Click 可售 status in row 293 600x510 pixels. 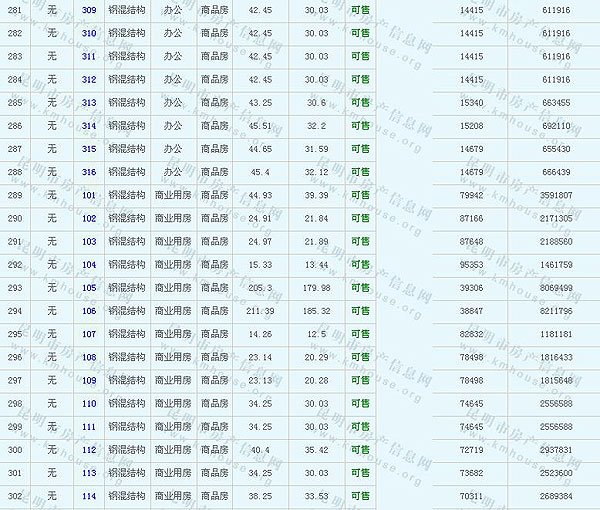[x=360, y=288]
